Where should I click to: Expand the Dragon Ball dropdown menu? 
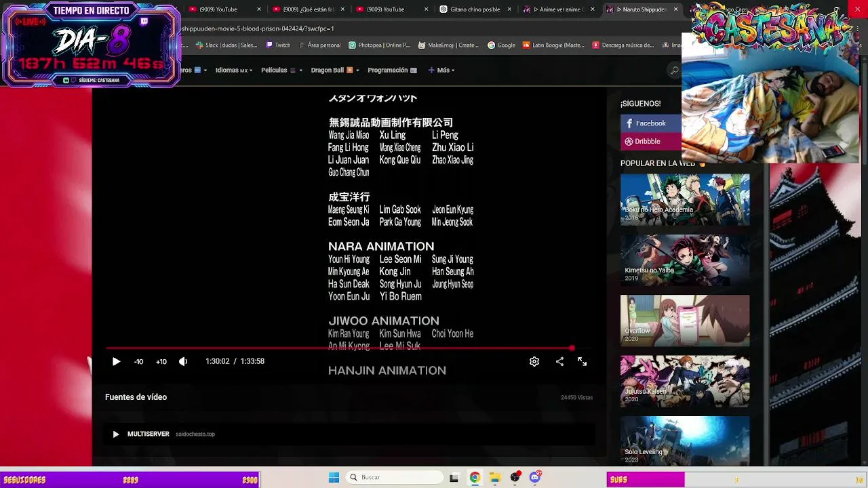(335, 70)
